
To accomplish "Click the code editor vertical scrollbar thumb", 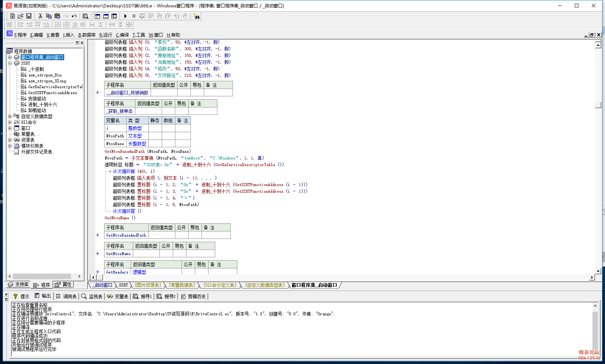I will click(x=598, y=105).
